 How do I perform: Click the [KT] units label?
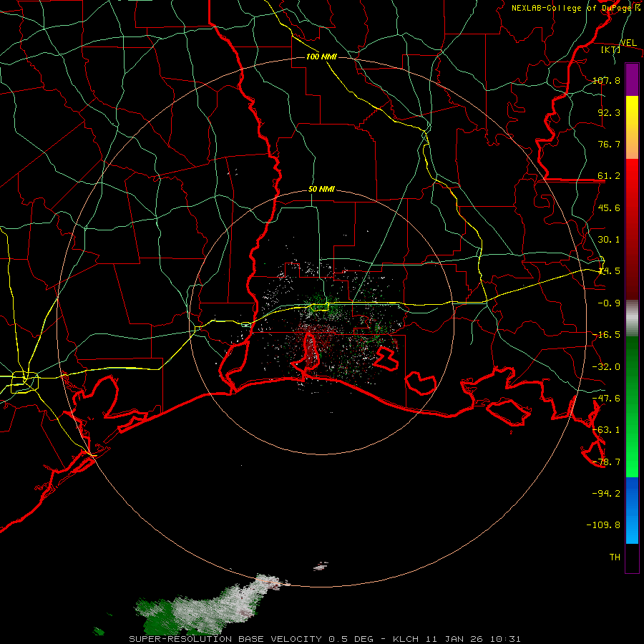pos(611,50)
